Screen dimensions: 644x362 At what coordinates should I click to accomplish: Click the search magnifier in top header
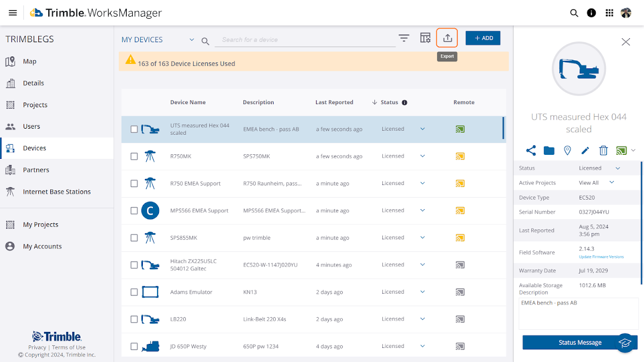tap(574, 13)
